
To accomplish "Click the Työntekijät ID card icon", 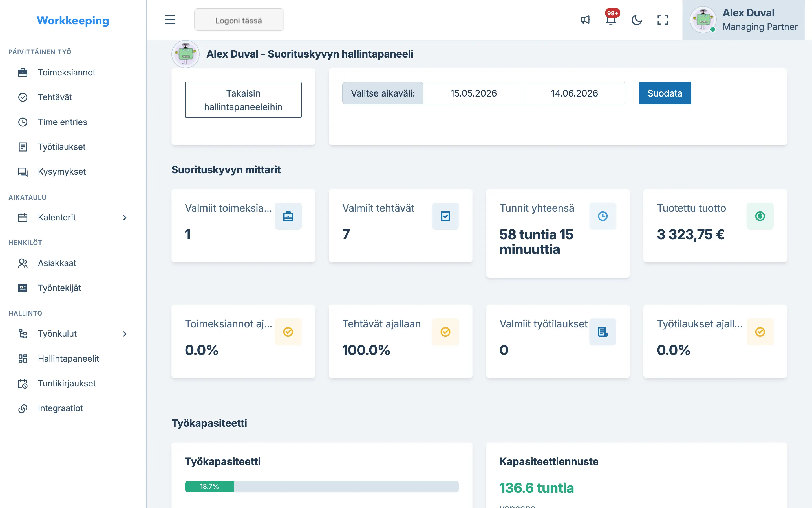I will pos(23,288).
